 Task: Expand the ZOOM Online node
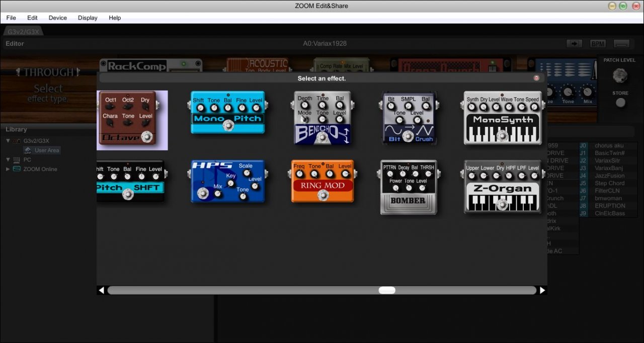(x=8, y=169)
